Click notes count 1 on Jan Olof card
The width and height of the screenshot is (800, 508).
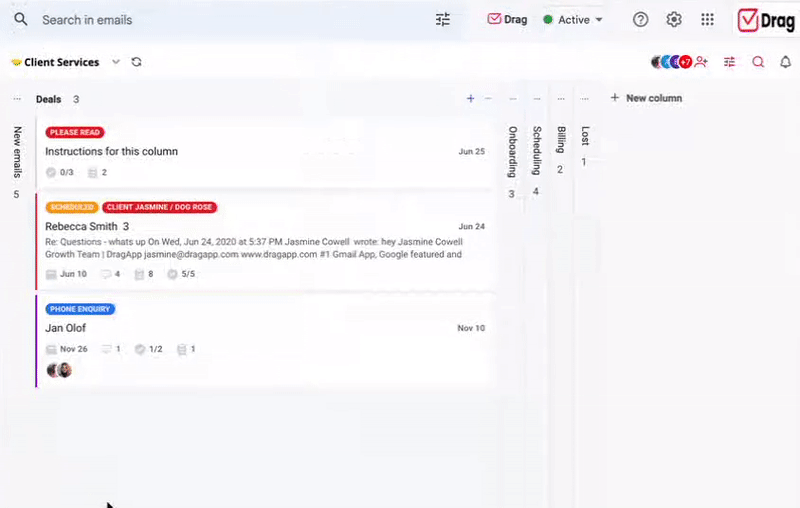pyautogui.click(x=186, y=349)
